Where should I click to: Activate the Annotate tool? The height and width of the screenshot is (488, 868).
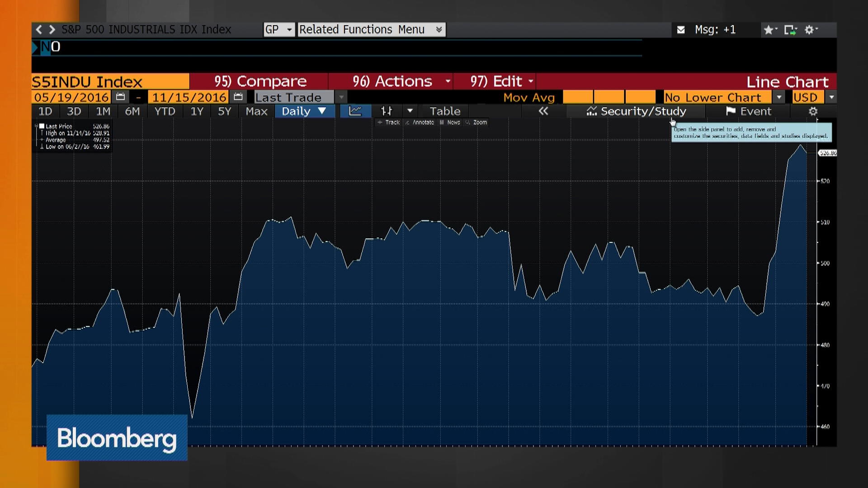click(x=420, y=122)
